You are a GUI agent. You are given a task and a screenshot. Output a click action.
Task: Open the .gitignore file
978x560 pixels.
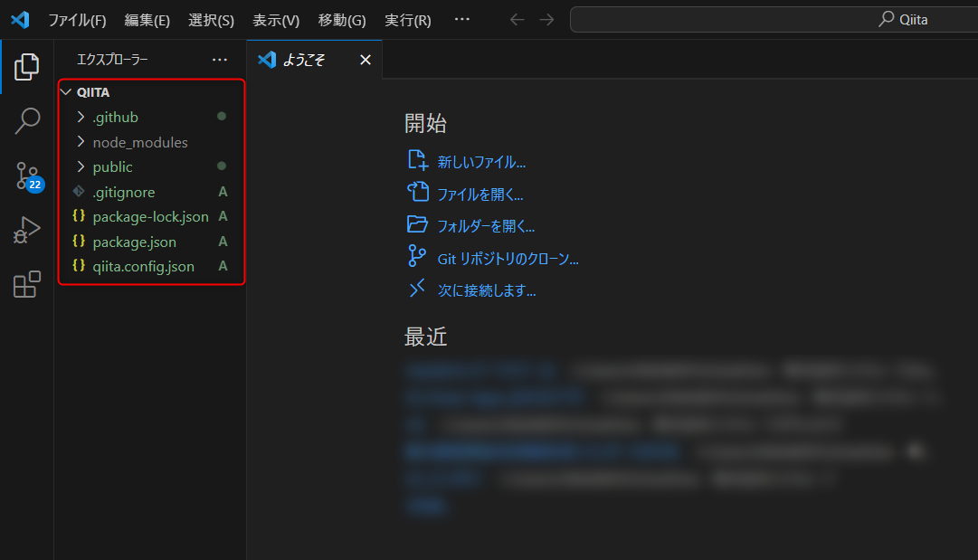pos(124,192)
